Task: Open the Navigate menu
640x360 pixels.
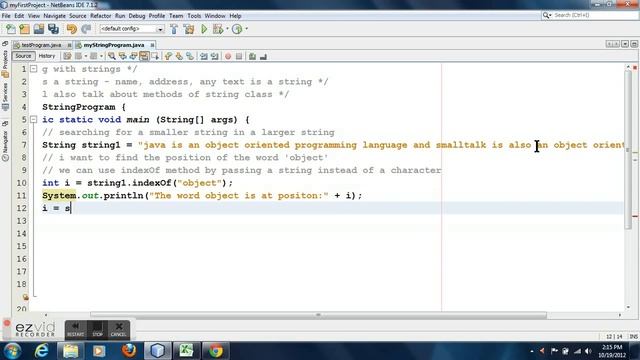Action: pyautogui.click(x=54, y=16)
